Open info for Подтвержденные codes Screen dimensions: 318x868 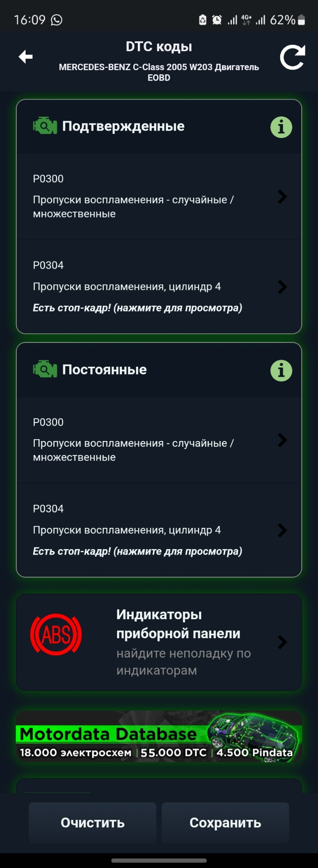281,127
